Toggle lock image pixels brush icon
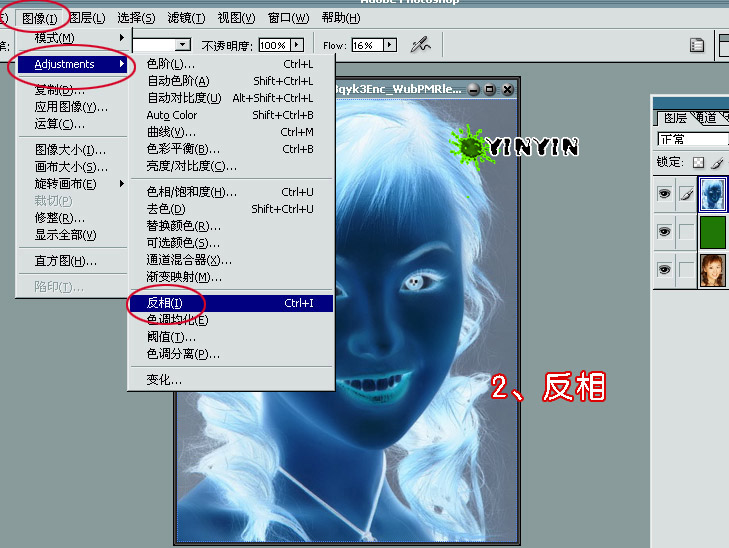The image size is (729, 548). coord(718,163)
